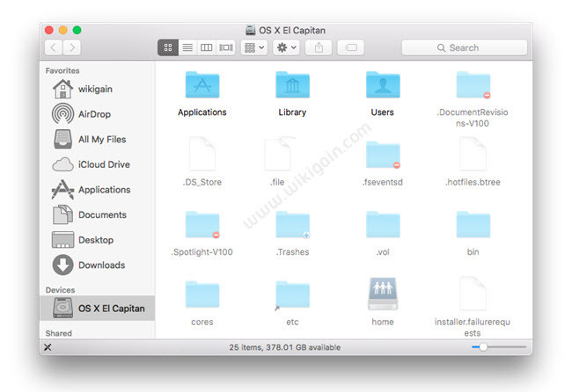The width and height of the screenshot is (572, 392).
Task: Open the Action gear menu
Action: pyautogui.click(x=286, y=47)
